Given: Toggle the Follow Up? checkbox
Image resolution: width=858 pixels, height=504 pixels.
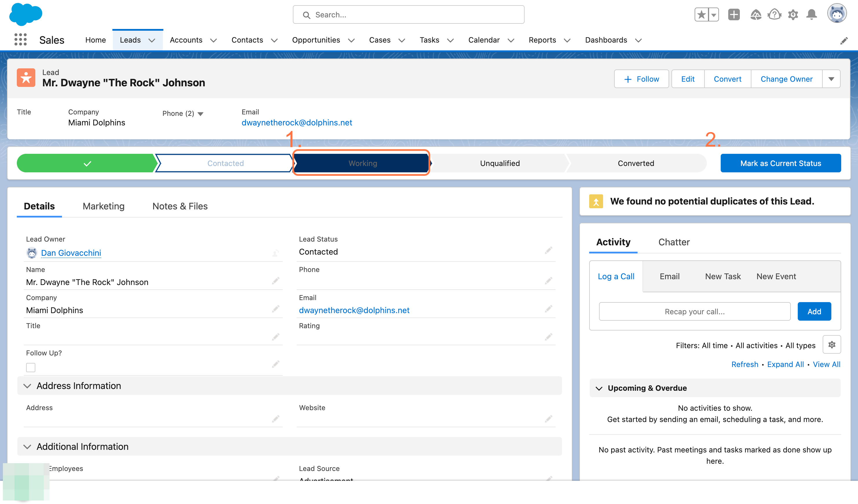Looking at the screenshot, I should (x=31, y=368).
